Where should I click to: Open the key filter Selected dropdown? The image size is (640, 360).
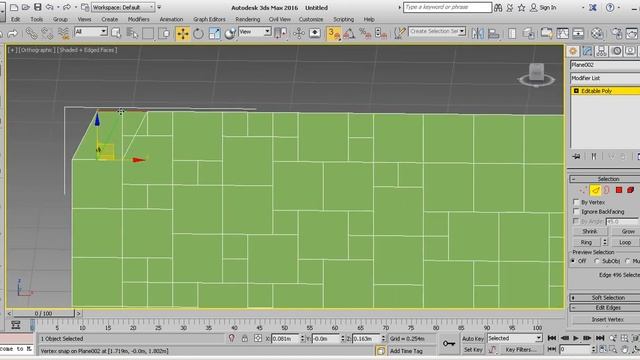point(514,338)
